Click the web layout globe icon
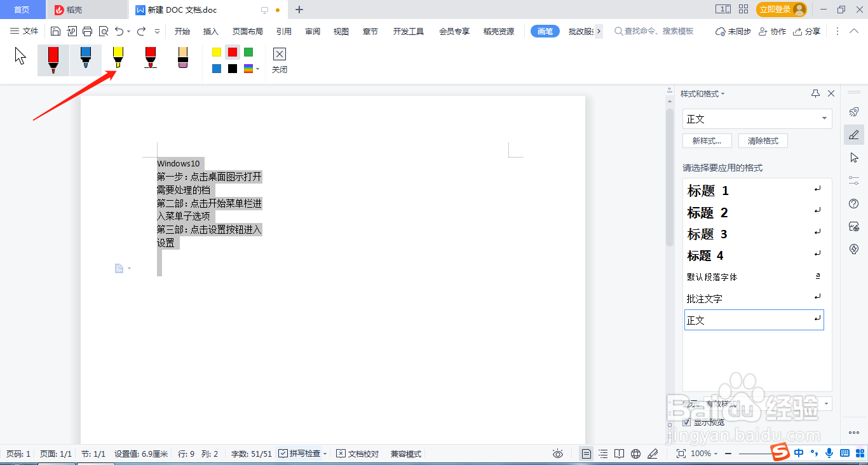The image size is (868, 465). click(x=635, y=454)
